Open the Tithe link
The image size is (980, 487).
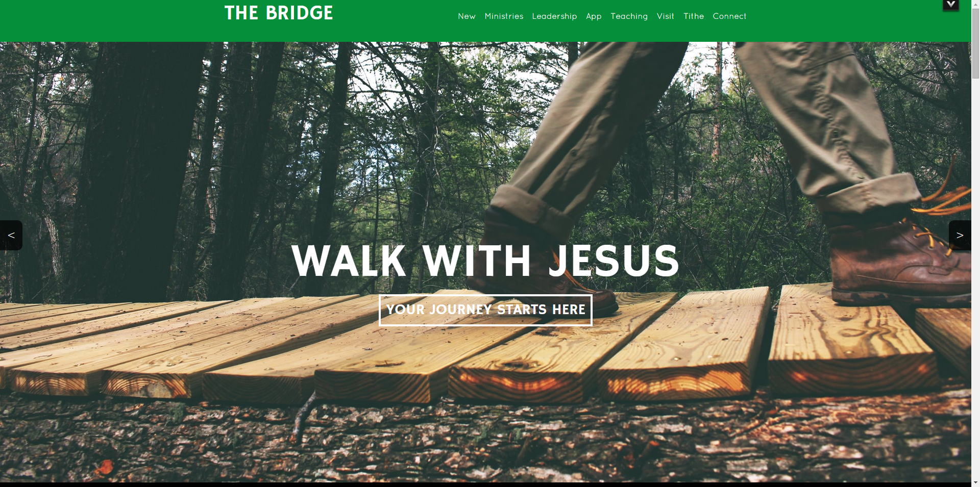(694, 16)
